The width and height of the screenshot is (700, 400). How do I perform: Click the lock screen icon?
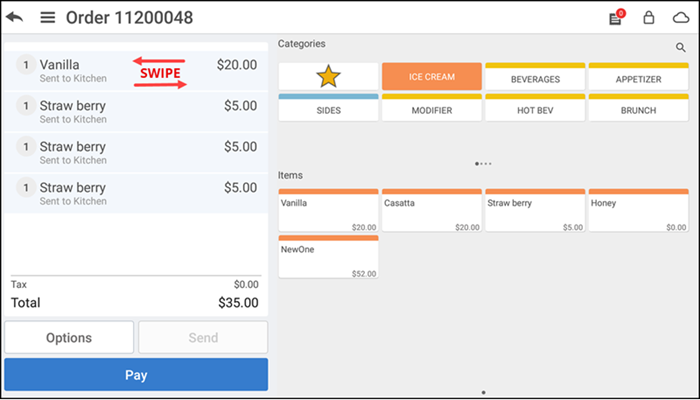point(648,18)
